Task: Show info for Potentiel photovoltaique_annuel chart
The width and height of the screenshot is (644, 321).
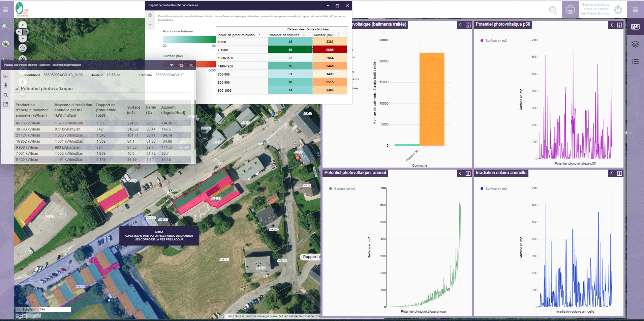Action: 468,173
